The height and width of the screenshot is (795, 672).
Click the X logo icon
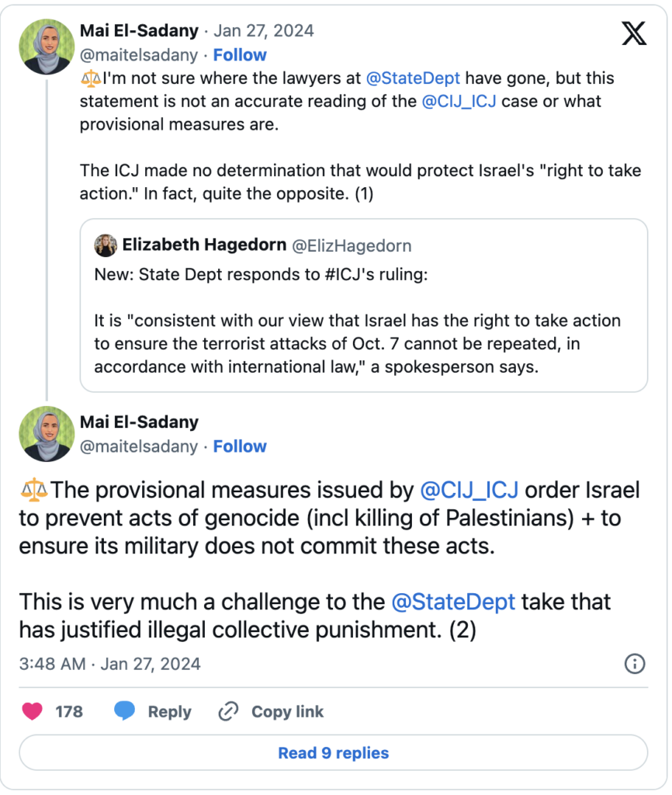point(633,34)
